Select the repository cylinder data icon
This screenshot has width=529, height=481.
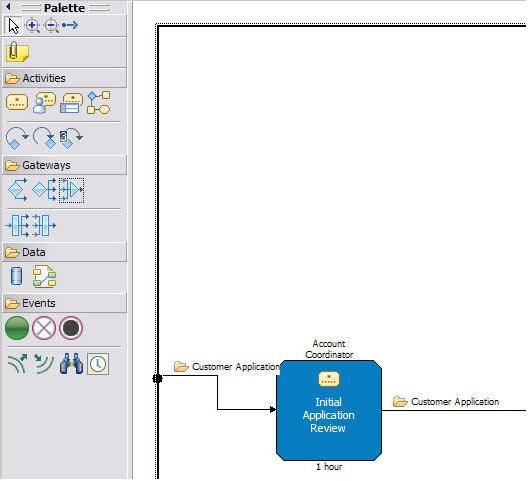click(17, 277)
